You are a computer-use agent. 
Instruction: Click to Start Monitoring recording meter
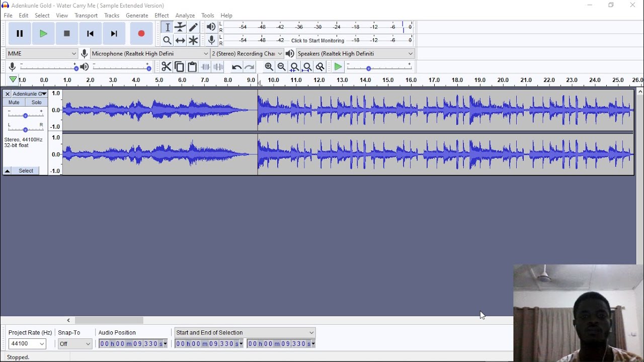(x=318, y=40)
